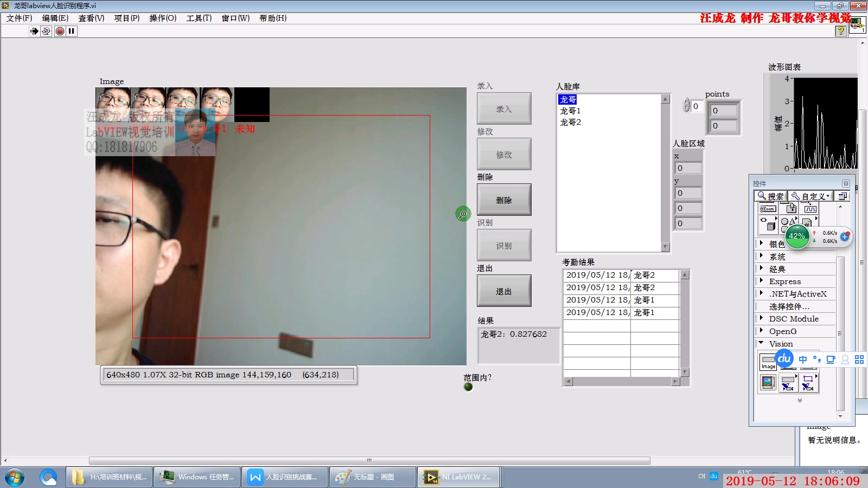Expand the Express palette category
Viewport: 868px width, 488px height.
click(762, 281)
